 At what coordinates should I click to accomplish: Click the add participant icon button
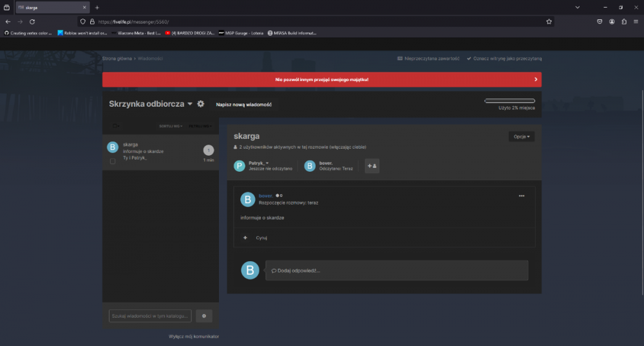click(x=372, y=166)
